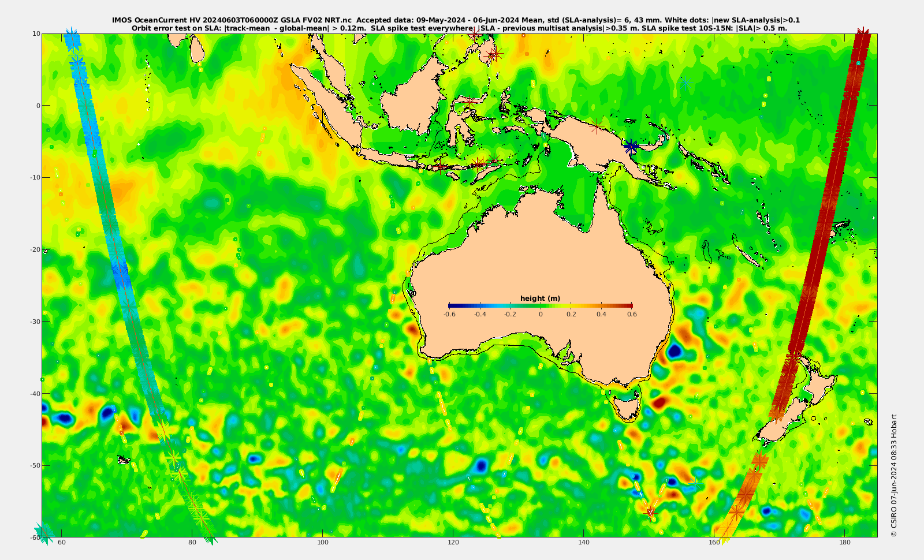This screenshot has width=924, height=560.
Task: Click the longitude 140 axis label
Action: pos(584,542)
